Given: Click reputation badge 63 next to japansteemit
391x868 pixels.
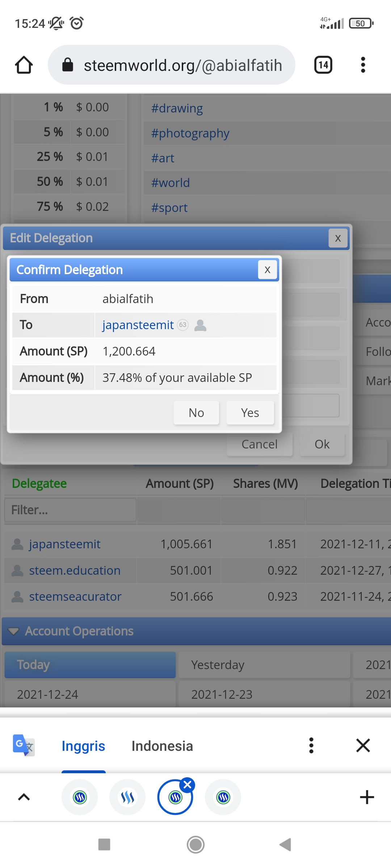Looking at the screenshot, I should click(183, 325).
